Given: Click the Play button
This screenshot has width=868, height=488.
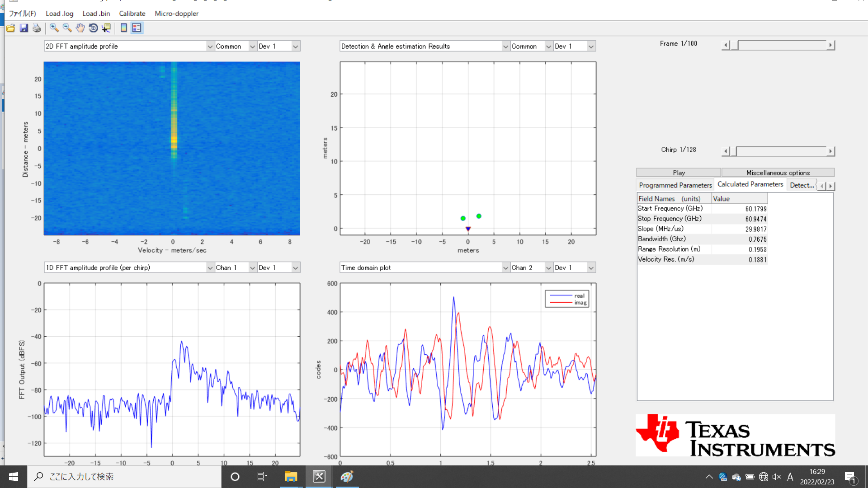Looking at the screenshot, I should coord(679,173).
